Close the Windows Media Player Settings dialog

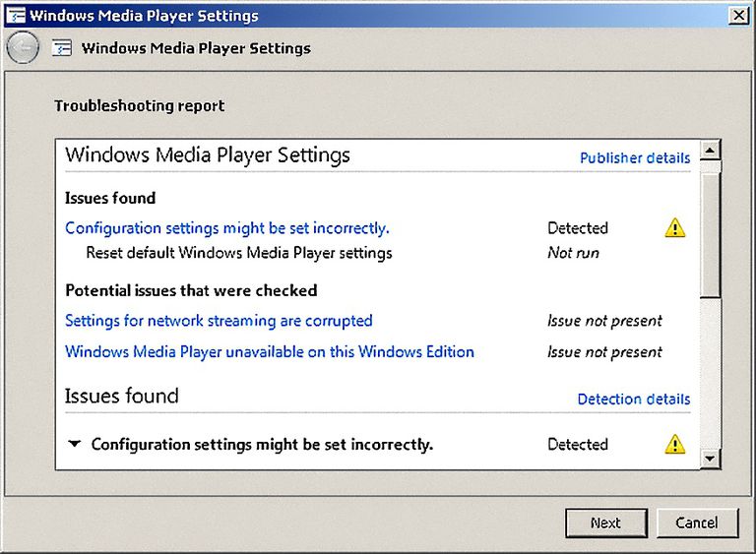(x=739, y=16)
